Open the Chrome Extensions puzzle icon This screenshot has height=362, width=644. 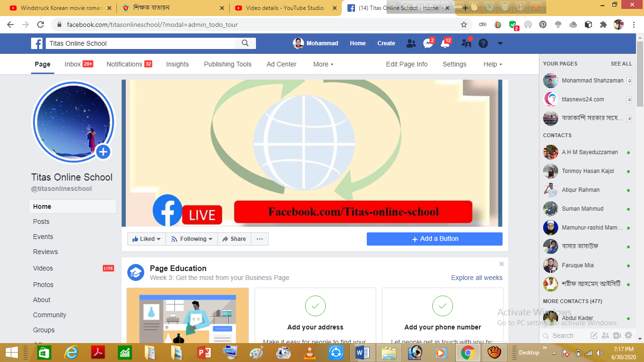point(603,25)
